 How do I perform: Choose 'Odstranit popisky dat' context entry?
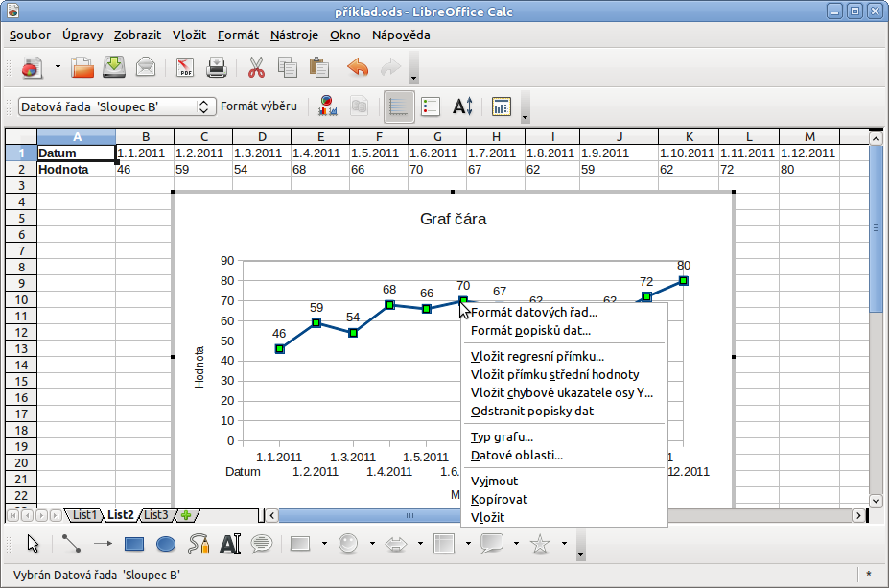564,412
